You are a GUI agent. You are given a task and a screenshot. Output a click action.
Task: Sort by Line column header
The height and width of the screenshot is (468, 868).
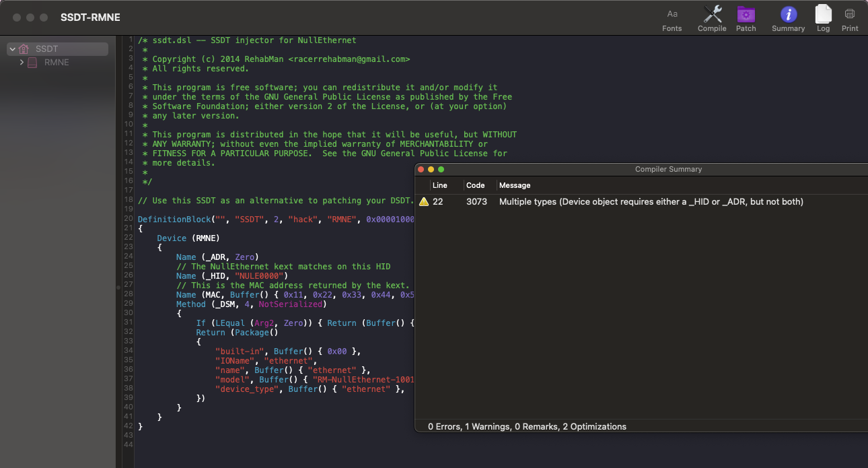coord(439,185)
